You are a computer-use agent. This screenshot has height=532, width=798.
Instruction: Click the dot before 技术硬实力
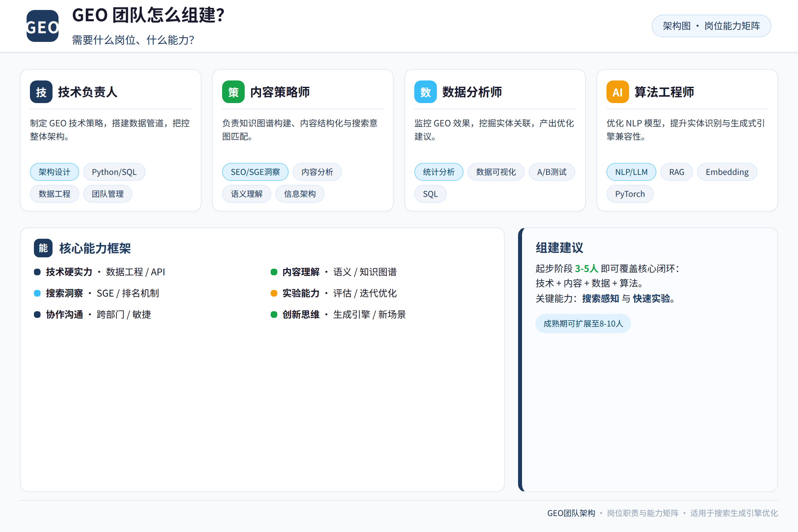pyautogui.click(x=37, y=272)
